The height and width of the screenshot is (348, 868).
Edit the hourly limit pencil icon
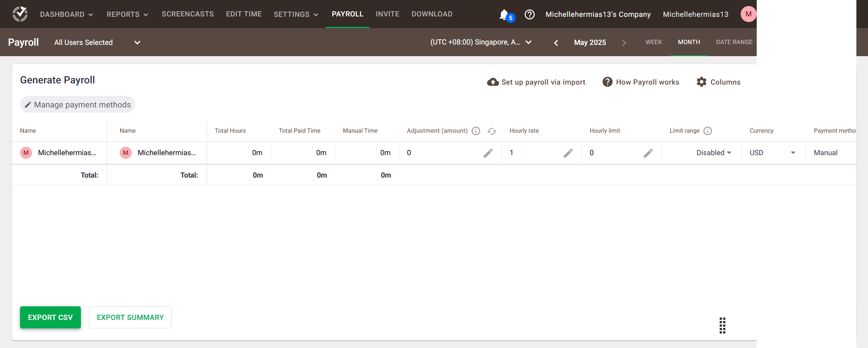pos(648,153)
